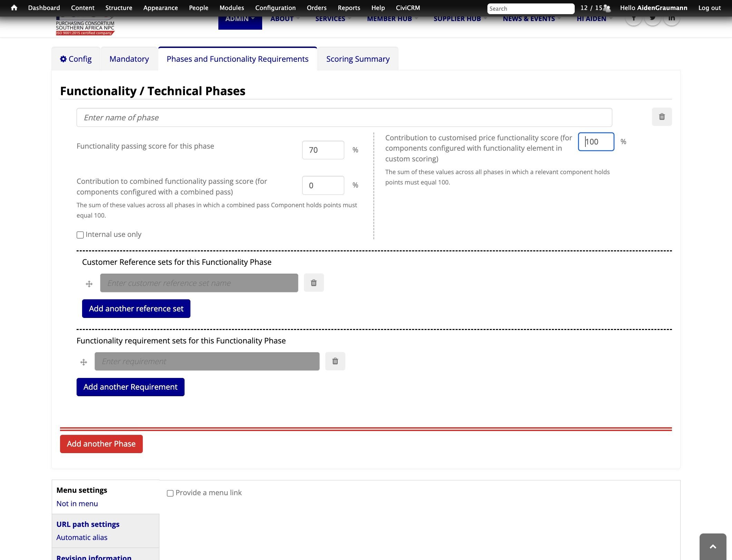Click the home icon in admin toolbar

(14, 8)
